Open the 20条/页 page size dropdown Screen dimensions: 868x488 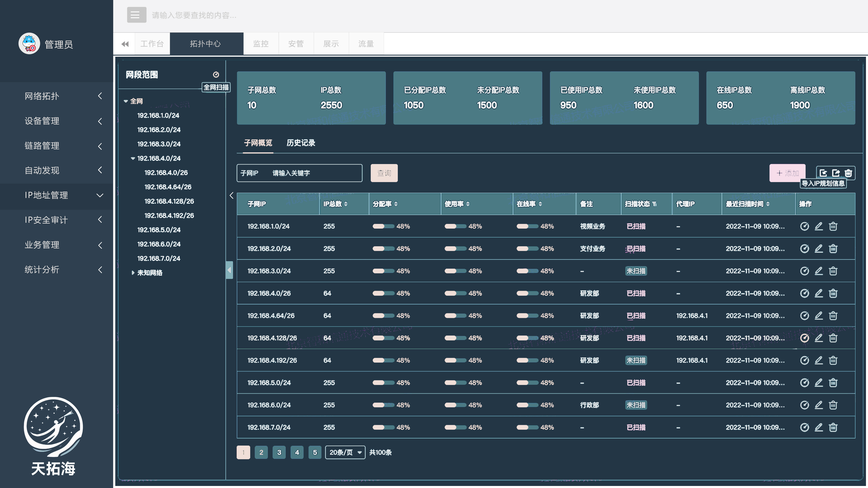pyautogui.click(x=345, y=452)
